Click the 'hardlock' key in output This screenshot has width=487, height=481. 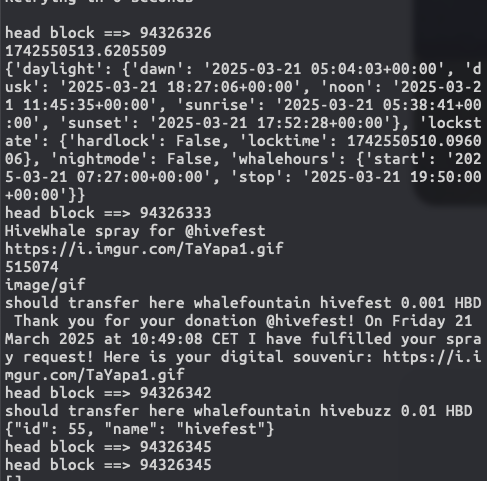(113, 141)
